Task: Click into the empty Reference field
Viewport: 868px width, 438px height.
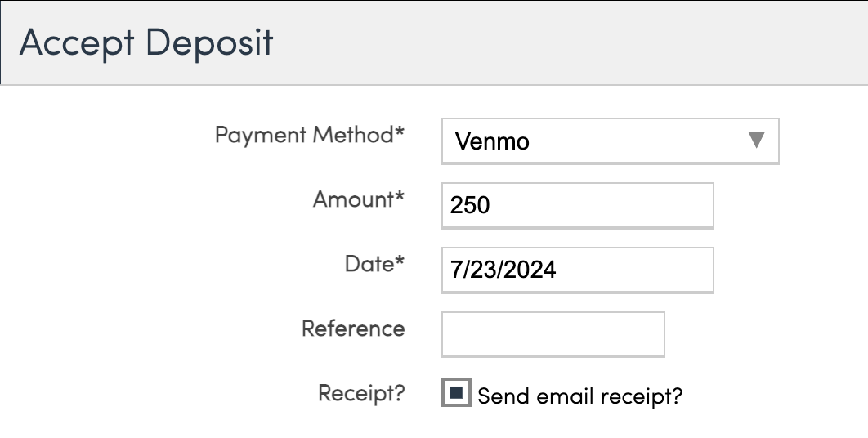Action: (x=553, y=334)
